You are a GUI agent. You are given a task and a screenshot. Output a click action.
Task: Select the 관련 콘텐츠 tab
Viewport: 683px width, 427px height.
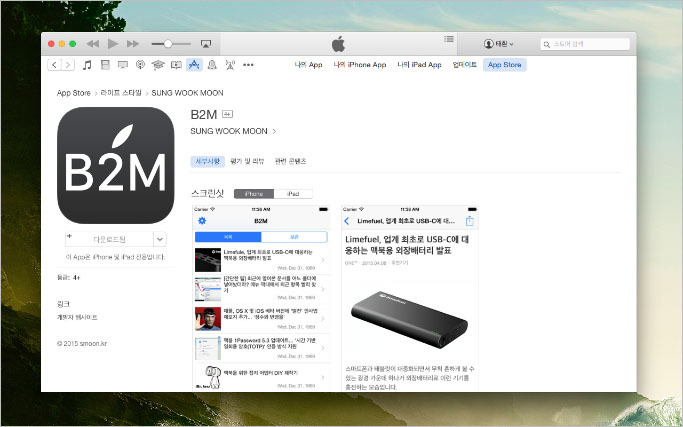click(291, 162)
